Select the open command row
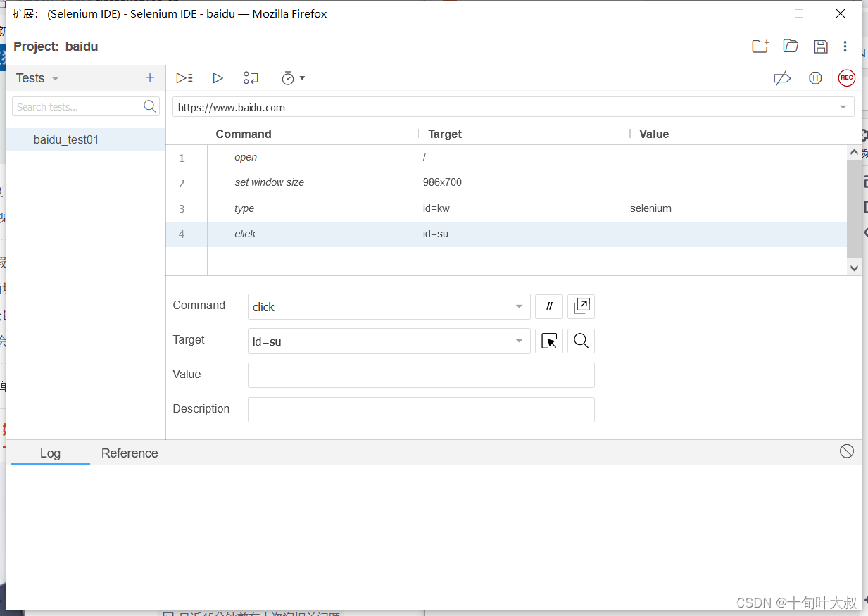 pos(506,157)
